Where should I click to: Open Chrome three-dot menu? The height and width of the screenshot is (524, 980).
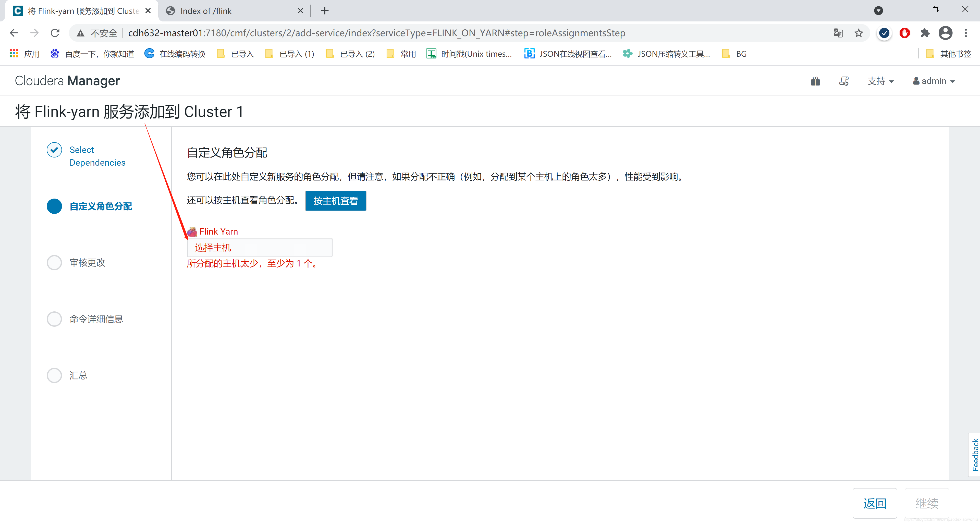coord(965,33)
